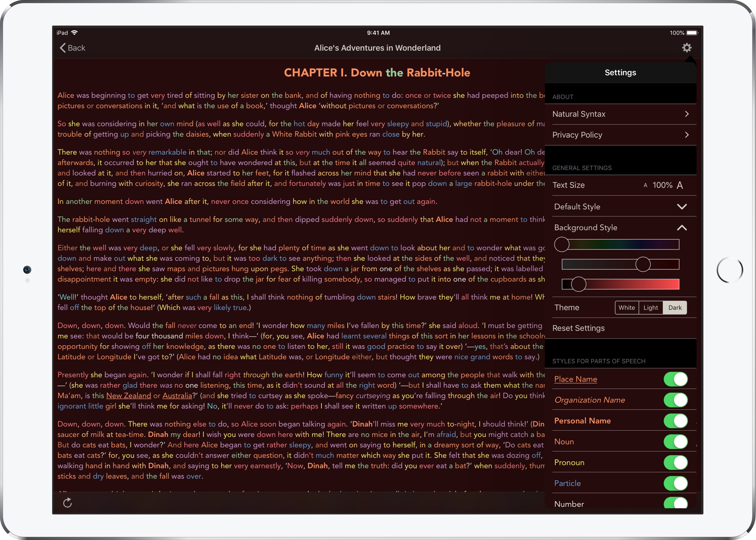Open the settings gear icon
The image size is (756, 540).
[687, 48]
